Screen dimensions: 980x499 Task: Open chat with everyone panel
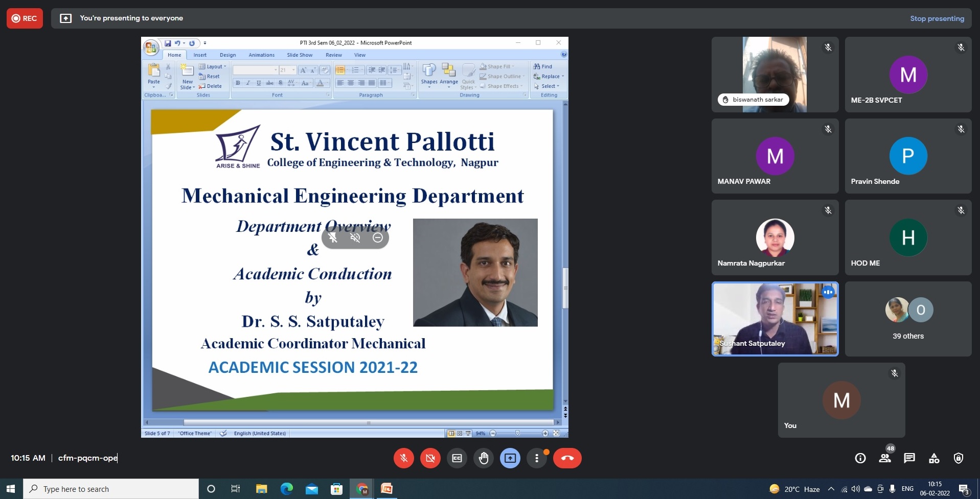[909, 458]
